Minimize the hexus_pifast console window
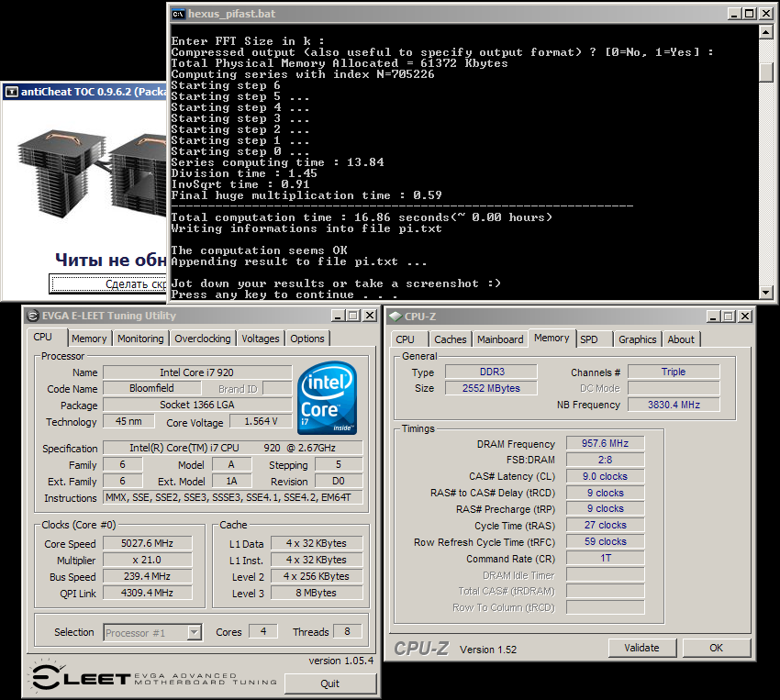 734,14
